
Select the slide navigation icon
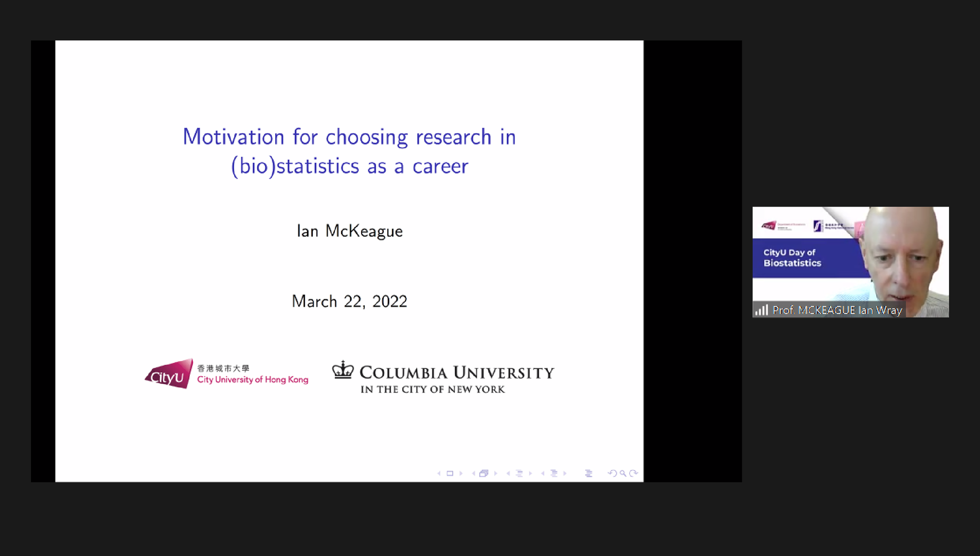451,473
